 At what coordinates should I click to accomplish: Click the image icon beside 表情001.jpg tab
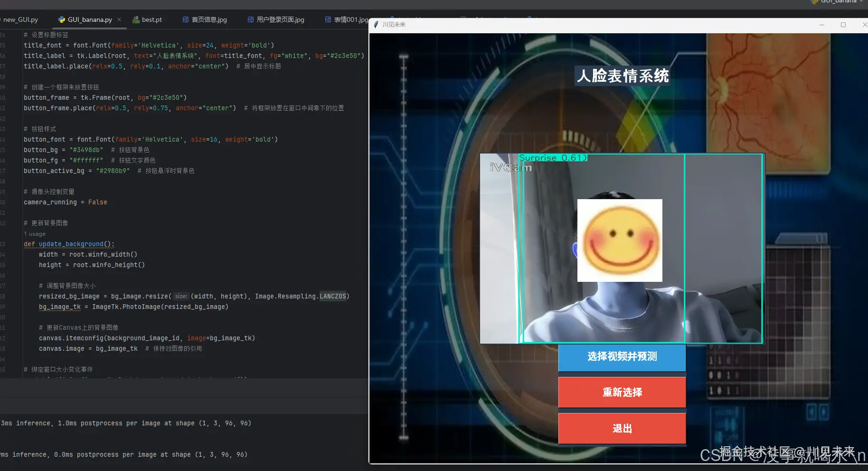(x=328, y=19)
